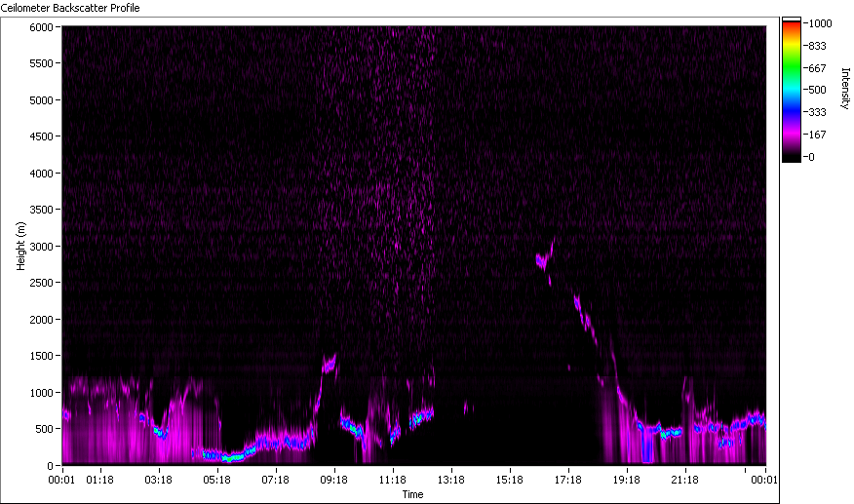Viewport: 854px width, 504px height.
Task: Select the 1500 height axis label
Action: pos(41,355)
